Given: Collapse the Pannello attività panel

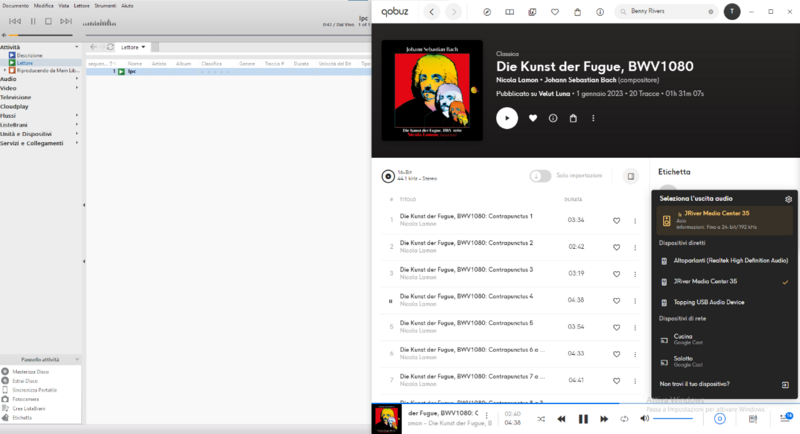Looking at the screenshot, I should tap(77, 360).
